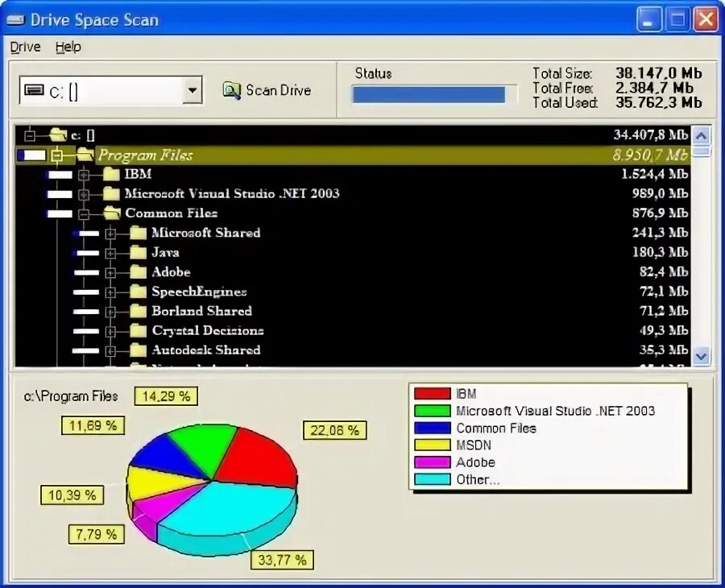
Task: Click the Scan Drive button
Action: coord(267,90)
